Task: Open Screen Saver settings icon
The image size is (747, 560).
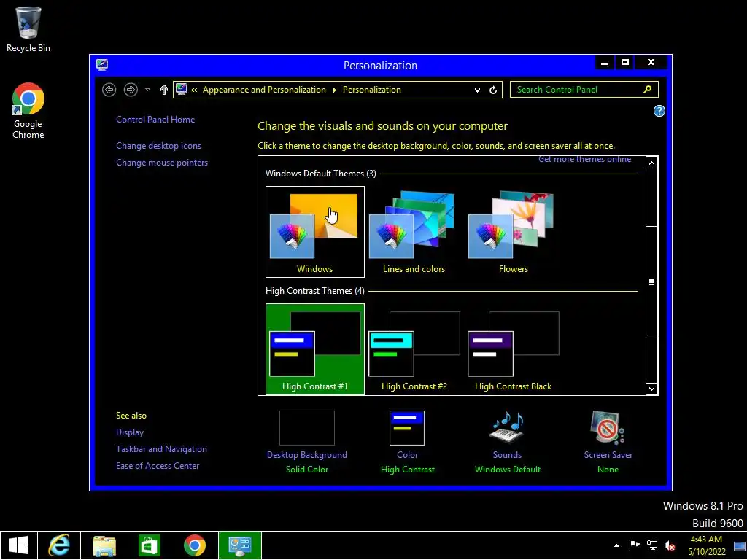Action: pos(608,427)
